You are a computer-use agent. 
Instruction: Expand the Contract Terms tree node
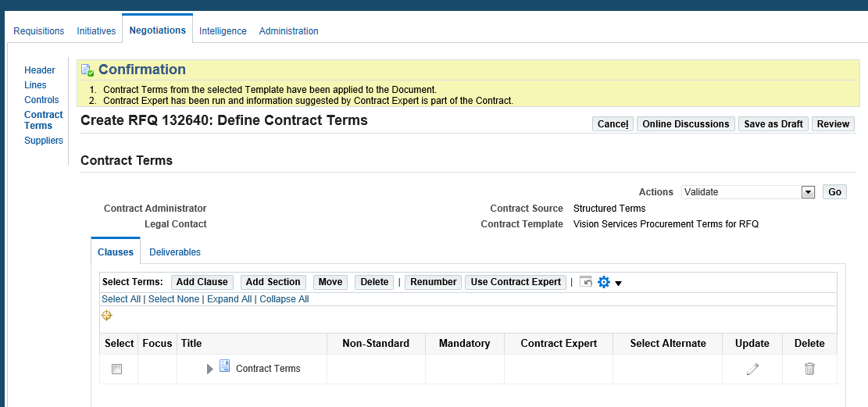click(x=209, y=369)
